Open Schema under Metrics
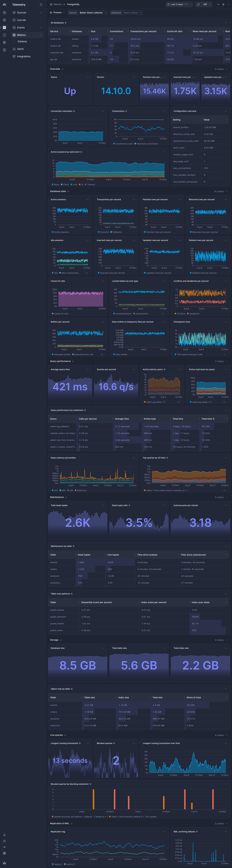This screenshot has height=868, width=232. pyautogui.click(x=22, y=42)
